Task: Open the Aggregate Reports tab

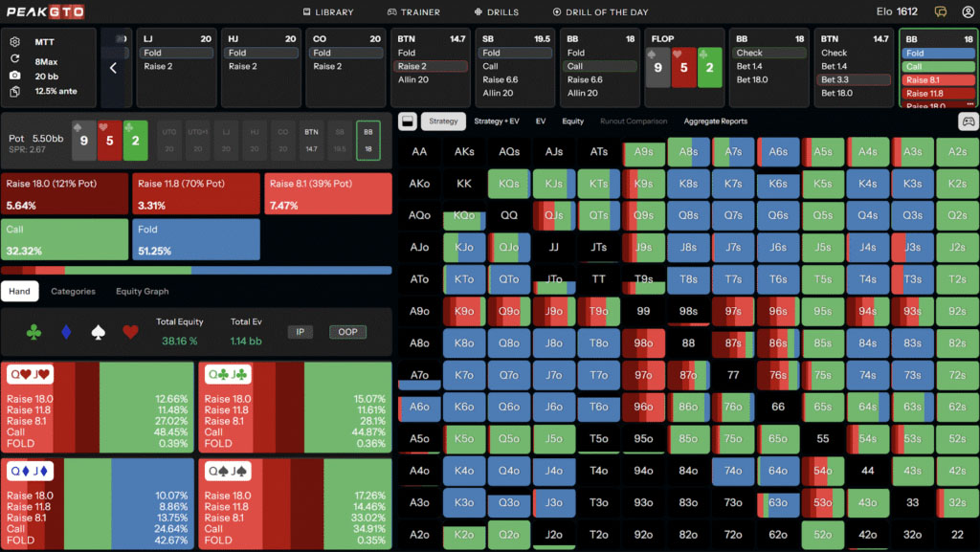Action: pyautogui.click(x=715, y=121)
